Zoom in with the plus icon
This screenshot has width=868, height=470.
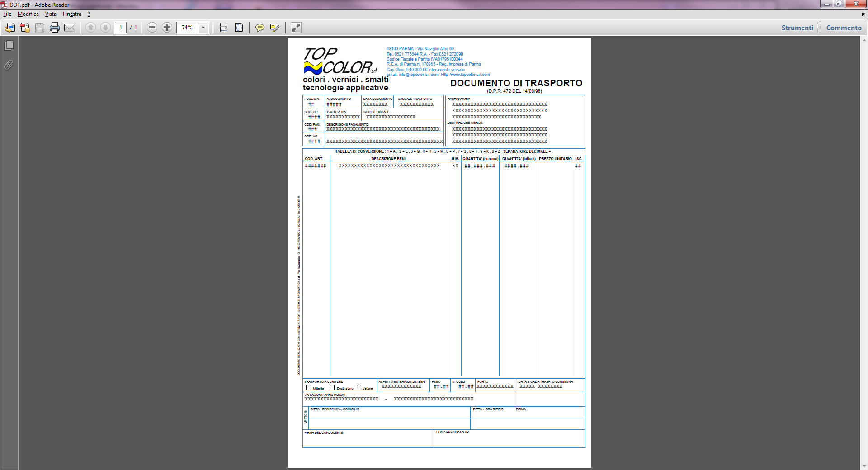tap(167, 28)
